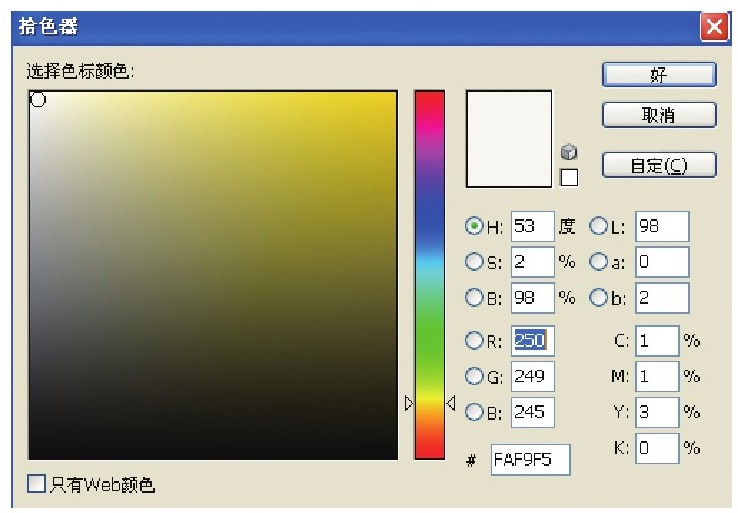The height and width of the screenshot is (513, 738).
Task: Click the K black percentage field
Action: pos(657,448)
